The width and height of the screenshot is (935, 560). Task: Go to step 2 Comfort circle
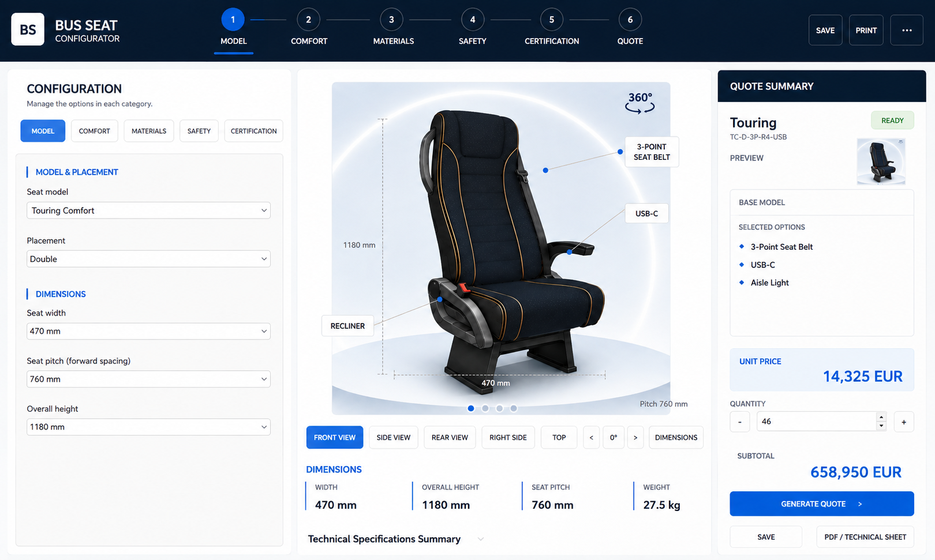(x=308, y=20)
